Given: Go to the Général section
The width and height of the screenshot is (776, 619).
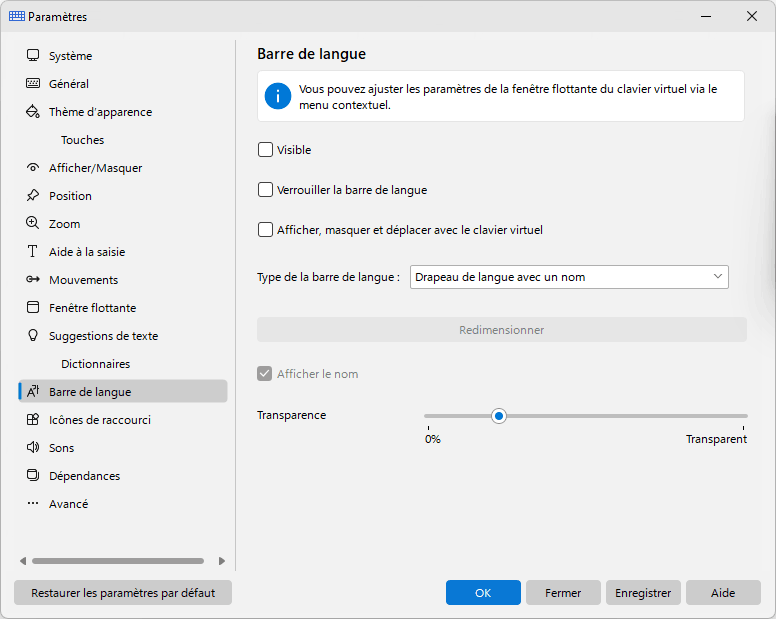Looking at the screenshot, I should (123, 84).
